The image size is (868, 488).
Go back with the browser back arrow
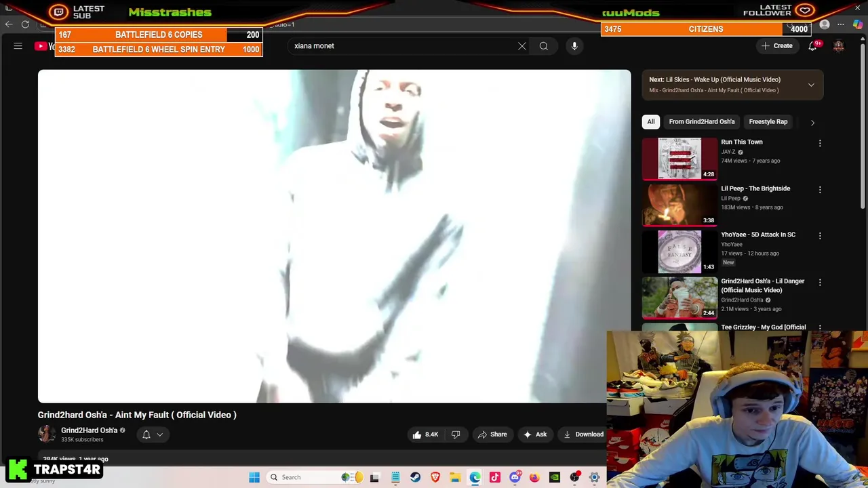pos(9,24)
